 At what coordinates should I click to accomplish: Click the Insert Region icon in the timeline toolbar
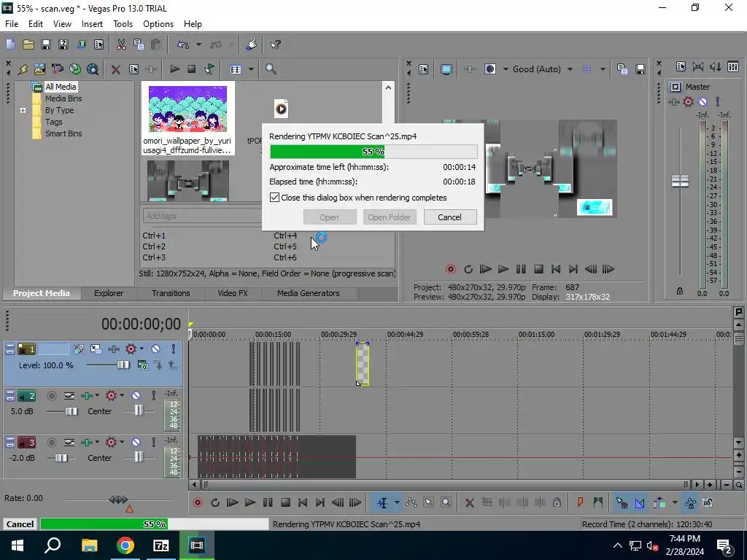point(598,502)
